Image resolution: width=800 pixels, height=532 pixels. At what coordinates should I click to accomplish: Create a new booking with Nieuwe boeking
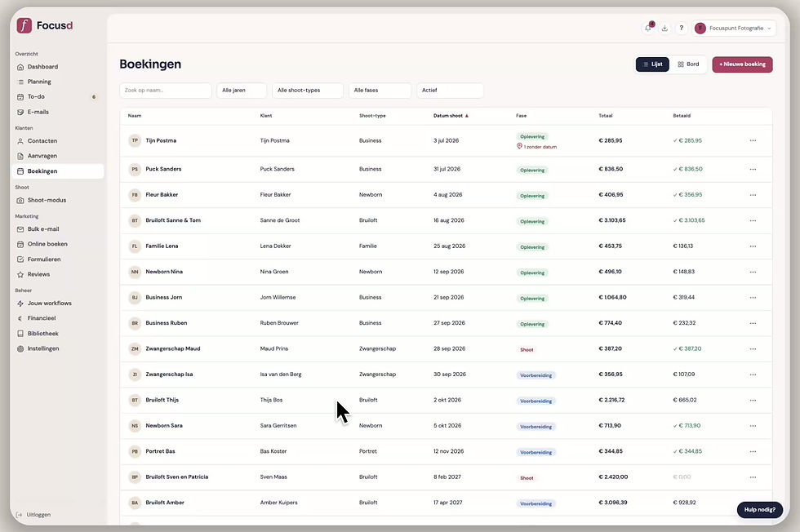(x=742, y=64)
